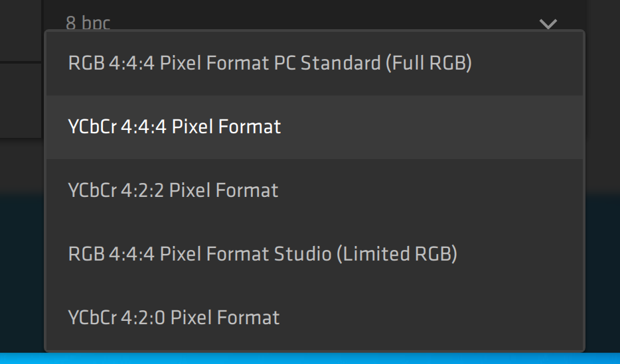
Task: Select RGB 4:4:4 PC Standard (Full RGB)
Action: [270, 64]
